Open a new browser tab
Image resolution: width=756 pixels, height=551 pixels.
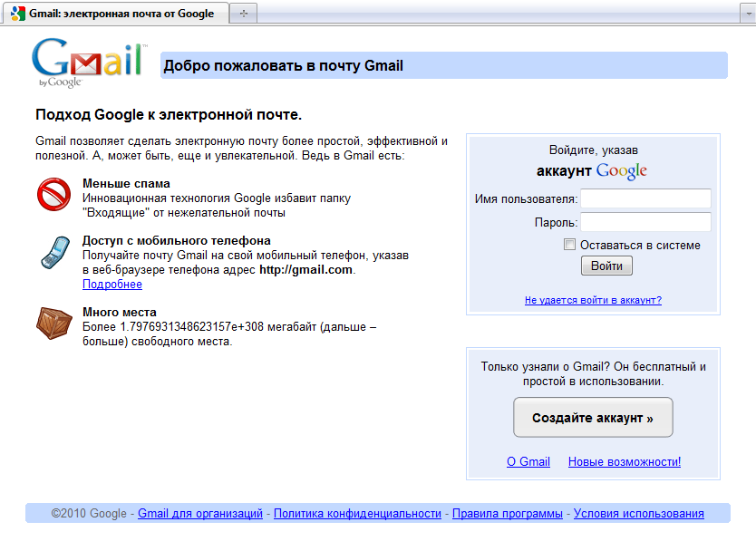point(244,14)
